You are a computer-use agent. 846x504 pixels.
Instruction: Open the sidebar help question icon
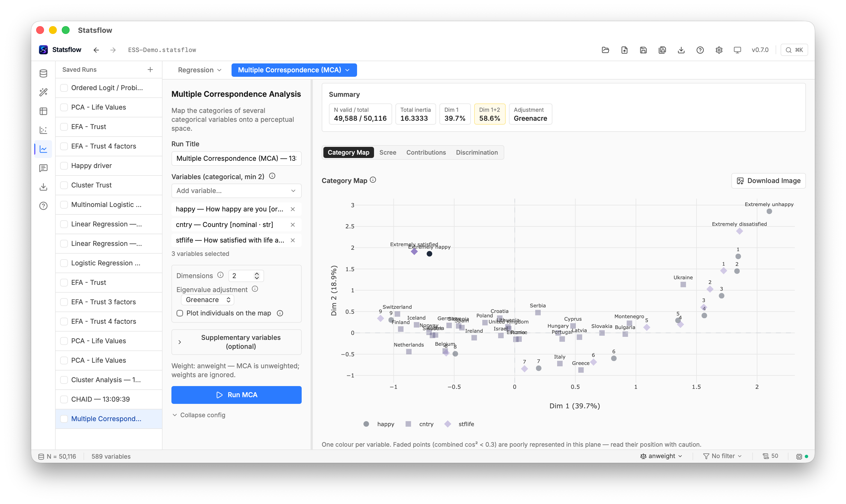coord(43,206)
